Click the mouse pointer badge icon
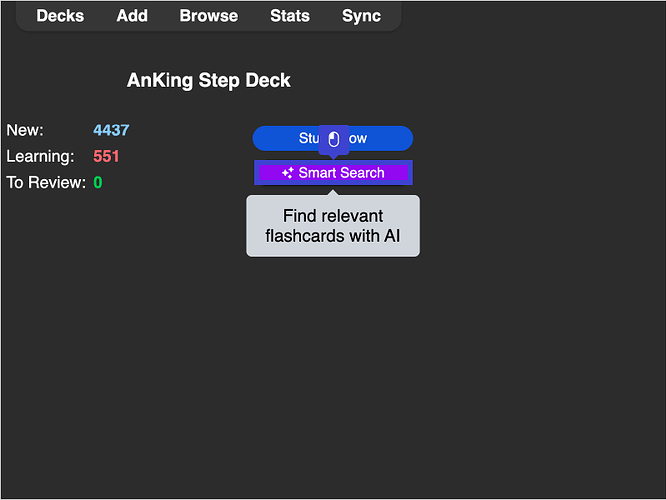This screenshot has width=666, height=500. 334,139
